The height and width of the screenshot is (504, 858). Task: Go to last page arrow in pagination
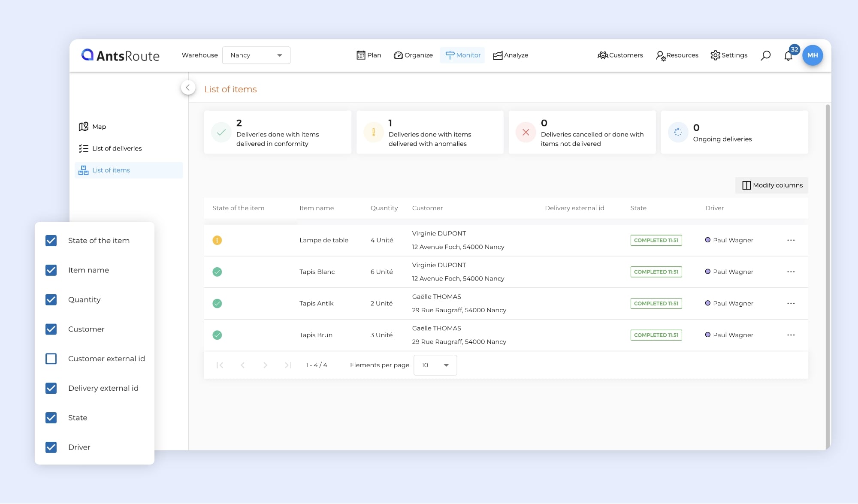[x=288, y=365]
